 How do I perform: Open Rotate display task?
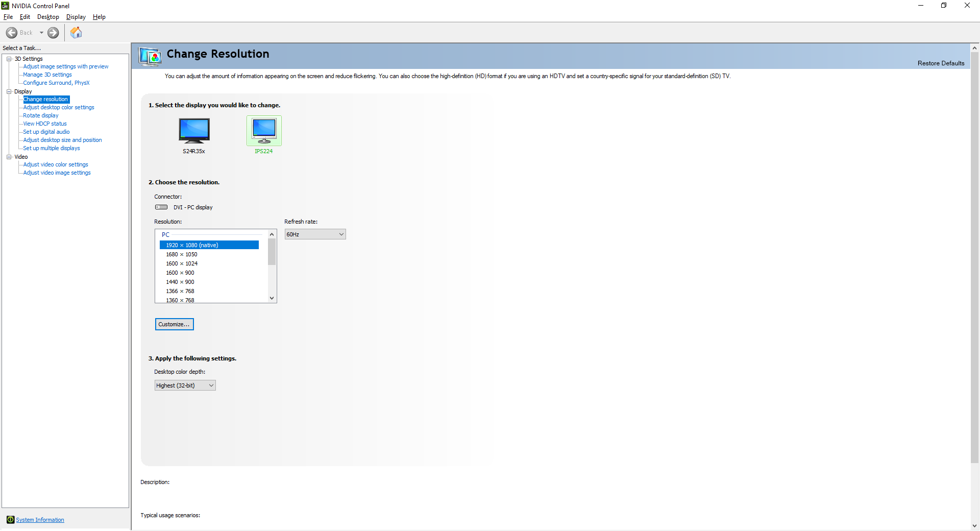click(41, 115)
